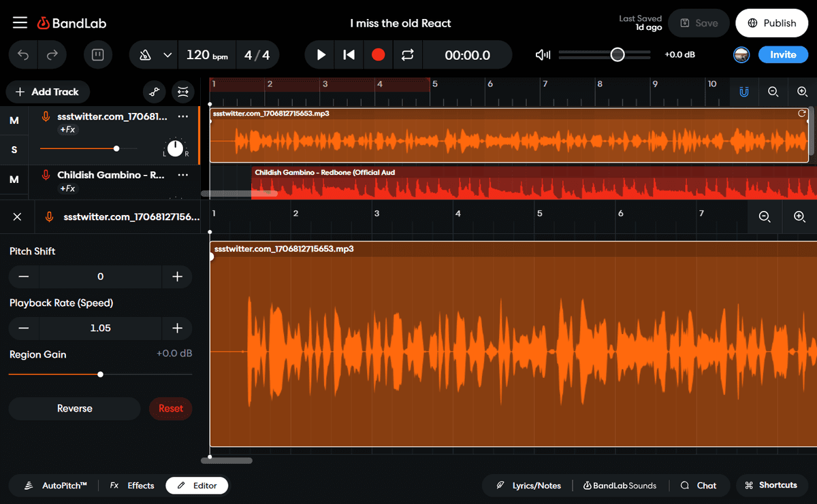This screenshot has height=504, width=817.
Task: Zoom in the editor waveform
Action: [800, 217]
